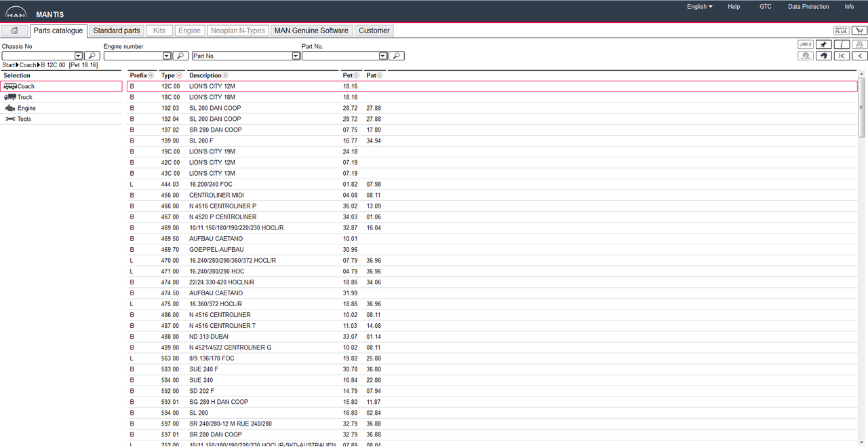Select row SG 280 H DAN COOP
The height and width of the screenshot is (448, 868).
tap(492, 402)
